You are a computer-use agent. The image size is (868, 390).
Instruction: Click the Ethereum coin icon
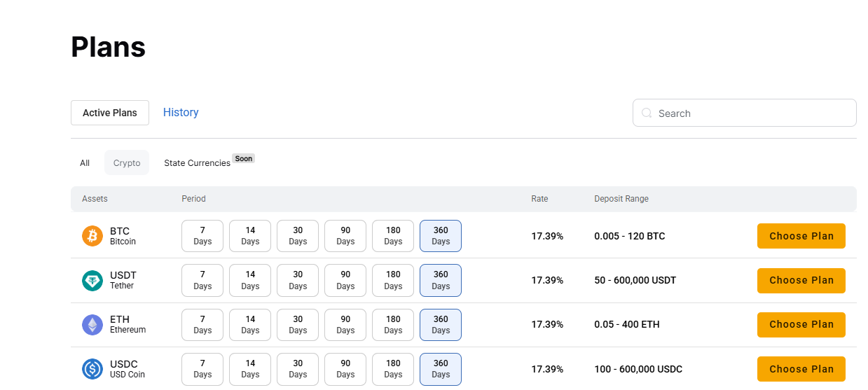coord(92,324)
